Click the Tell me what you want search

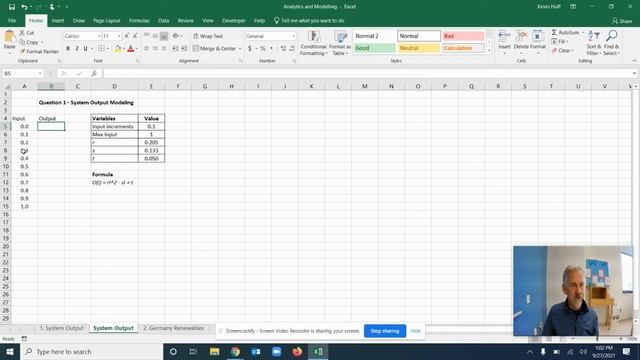click(x=309, y=20)
